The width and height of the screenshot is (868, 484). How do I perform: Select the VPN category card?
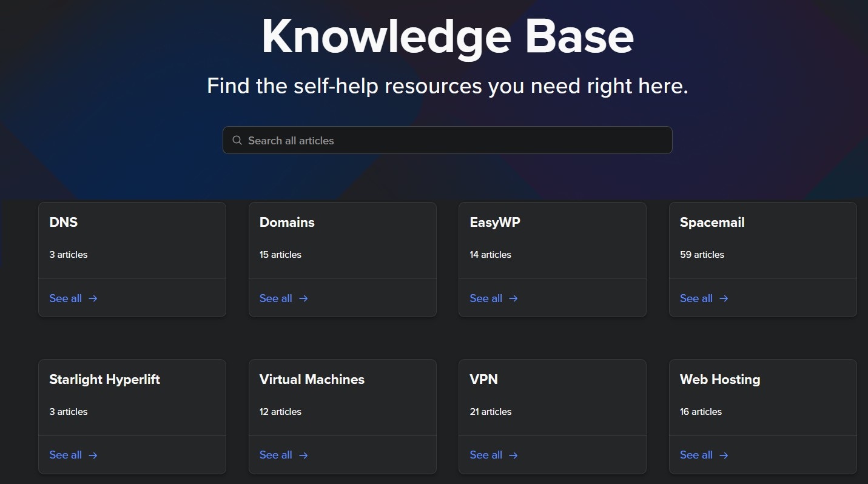(x=553, y=397)
